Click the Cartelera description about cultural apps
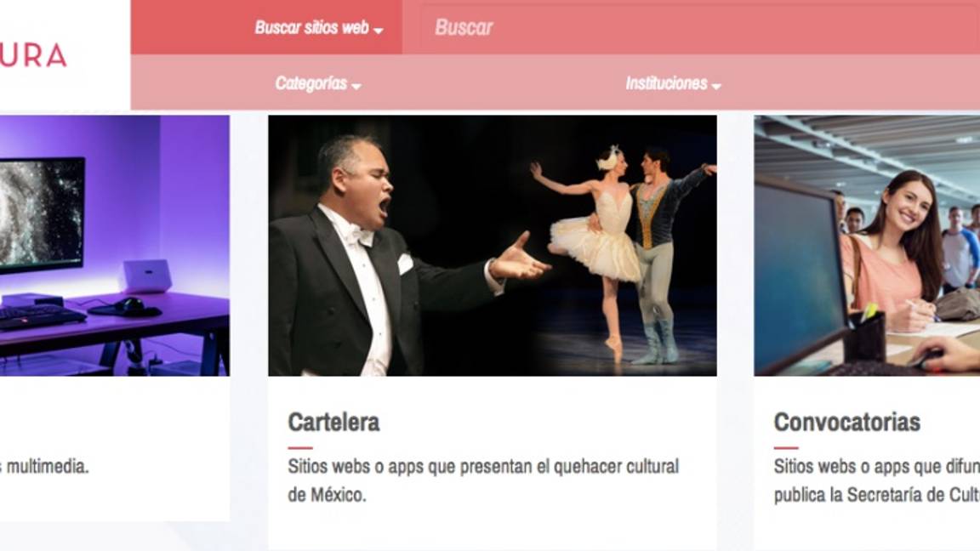 tap(483, 478)
